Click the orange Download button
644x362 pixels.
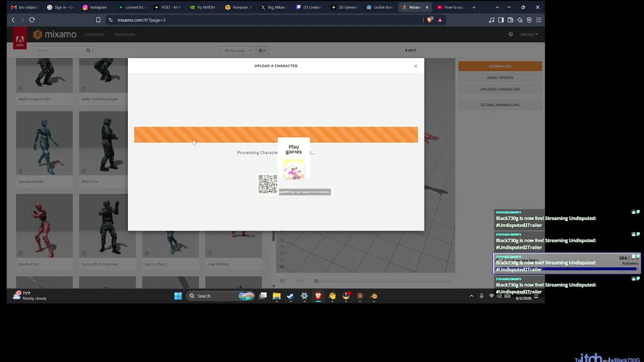coord(500,66)
